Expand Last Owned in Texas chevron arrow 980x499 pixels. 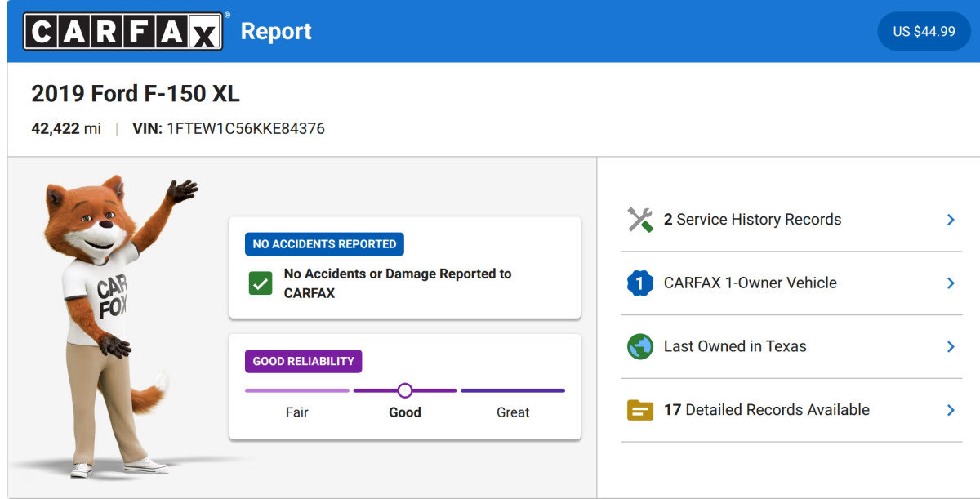pos(951,346)
